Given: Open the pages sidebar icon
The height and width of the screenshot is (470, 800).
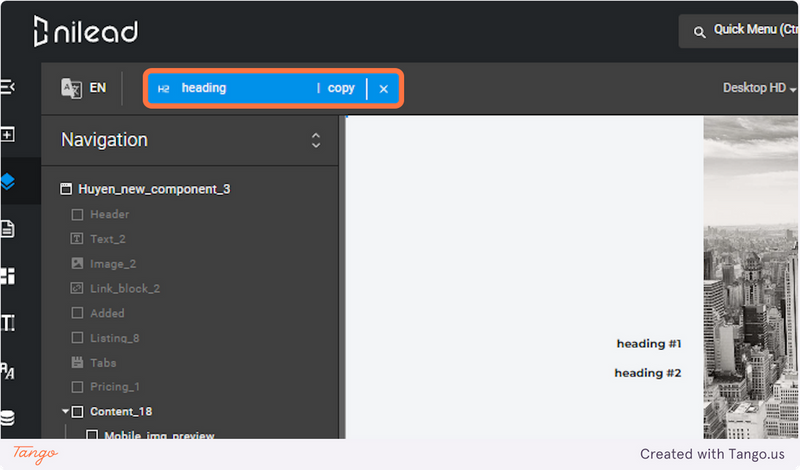Looking at the screenshot, I should coord(8,229).
